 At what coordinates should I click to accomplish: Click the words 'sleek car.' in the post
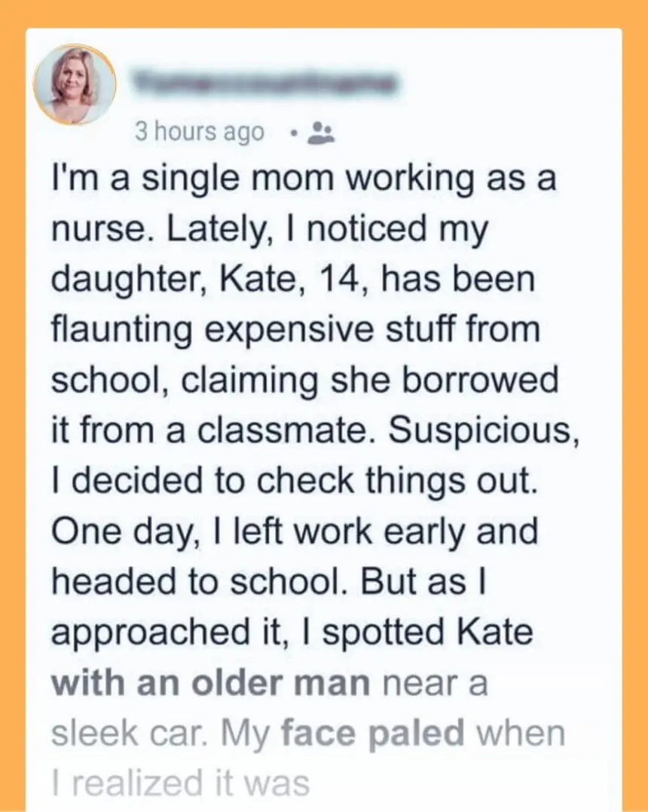[x=121, y=734]
